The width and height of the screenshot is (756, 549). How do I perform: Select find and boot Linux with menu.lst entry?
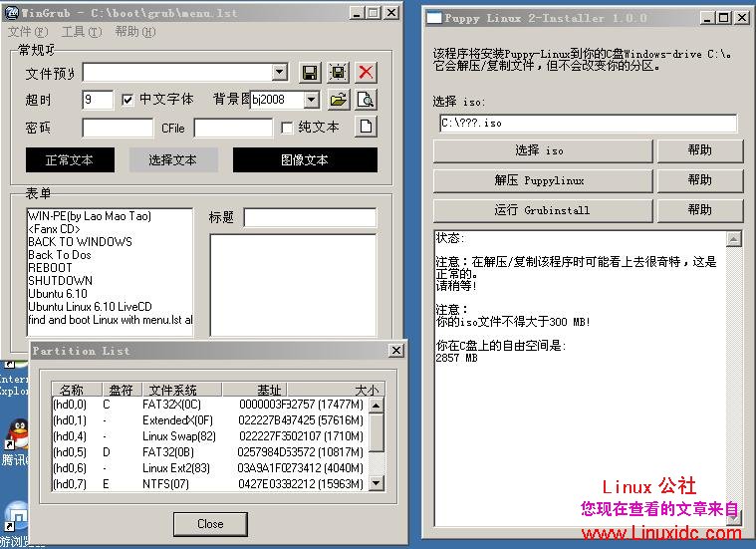[110, 320]
